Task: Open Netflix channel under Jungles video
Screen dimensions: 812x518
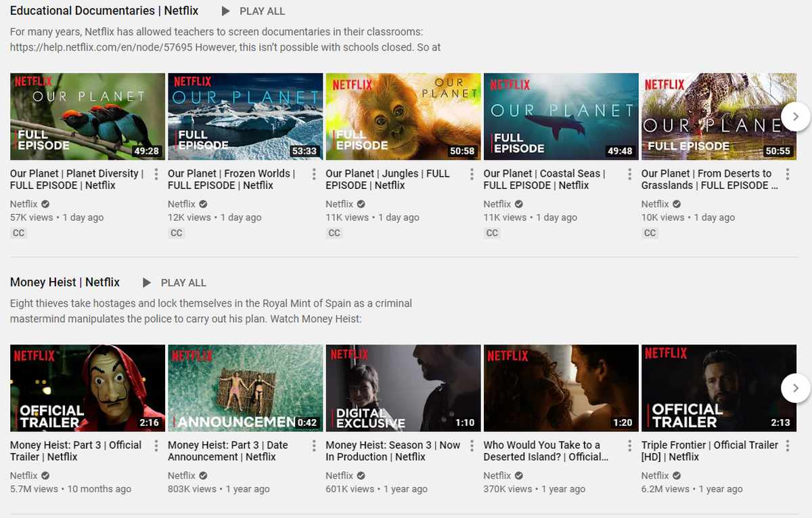Action: pyautogui.click(x=340, y=204)
